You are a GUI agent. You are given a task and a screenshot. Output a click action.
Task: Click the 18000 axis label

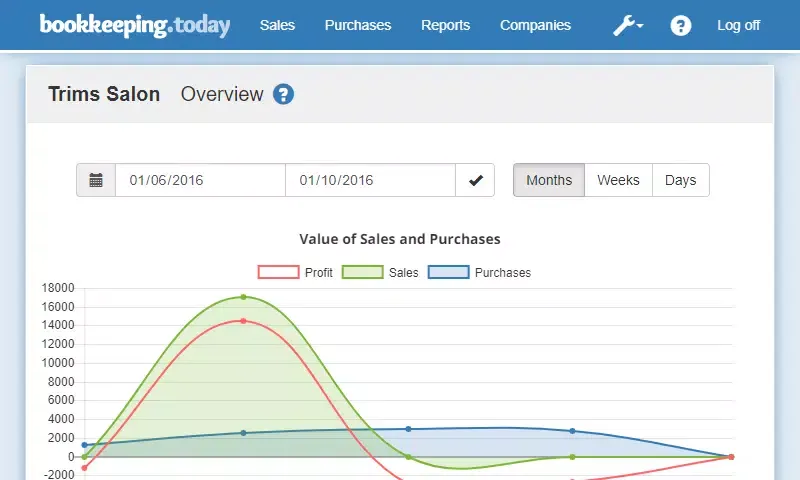click(x=58, y=288)
